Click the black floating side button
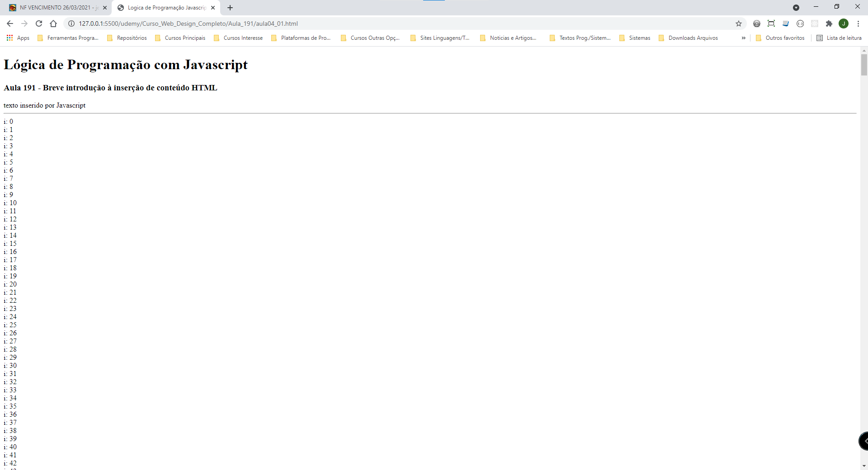 point(863,441)
